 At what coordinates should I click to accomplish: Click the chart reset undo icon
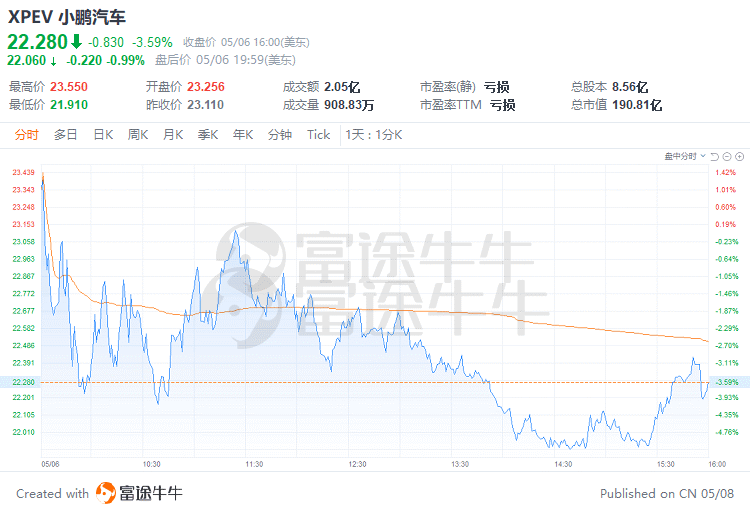715,156
